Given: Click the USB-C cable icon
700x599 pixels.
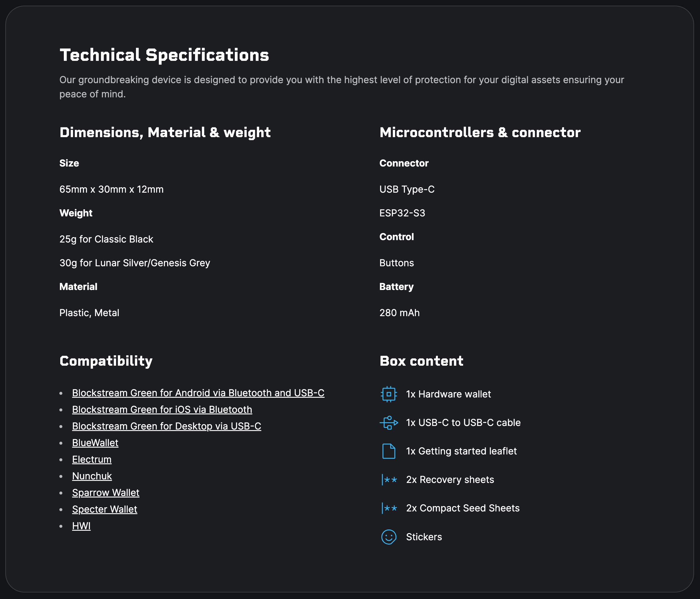Looking at the screenshot, I should (x=389, y=423).
